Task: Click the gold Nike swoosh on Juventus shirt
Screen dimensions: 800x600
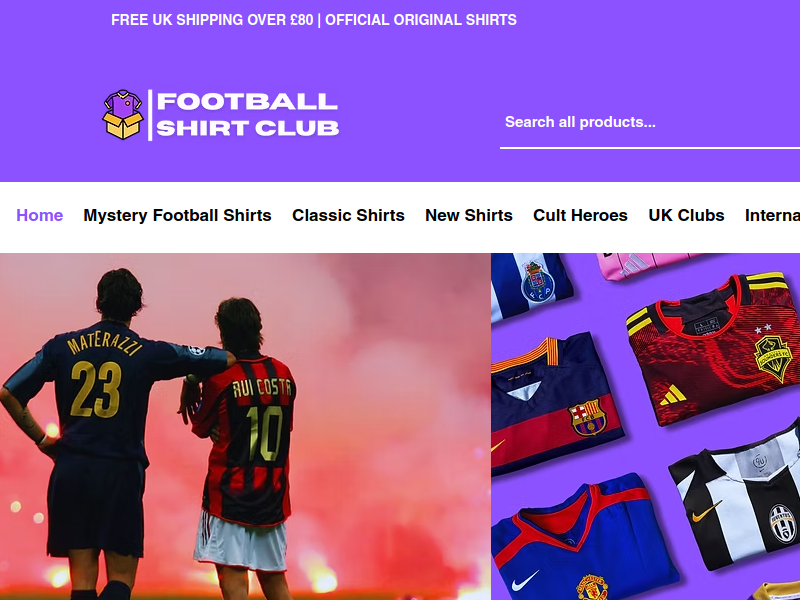Action: point(707,511)
